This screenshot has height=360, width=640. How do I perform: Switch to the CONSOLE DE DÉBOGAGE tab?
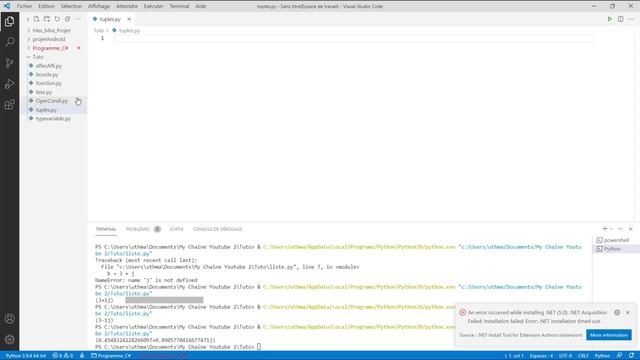tap(218, 229)
